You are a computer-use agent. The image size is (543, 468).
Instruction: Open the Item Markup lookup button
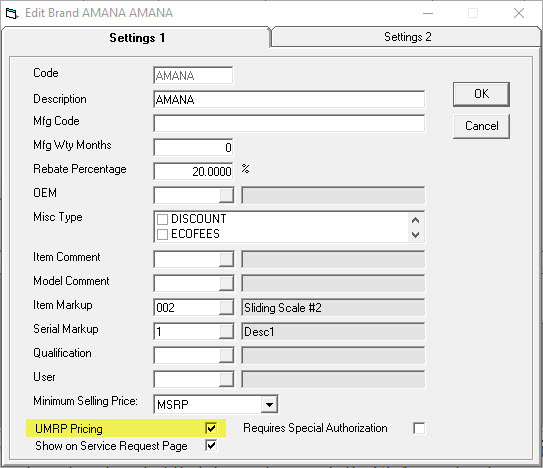(x=226, y=307)
